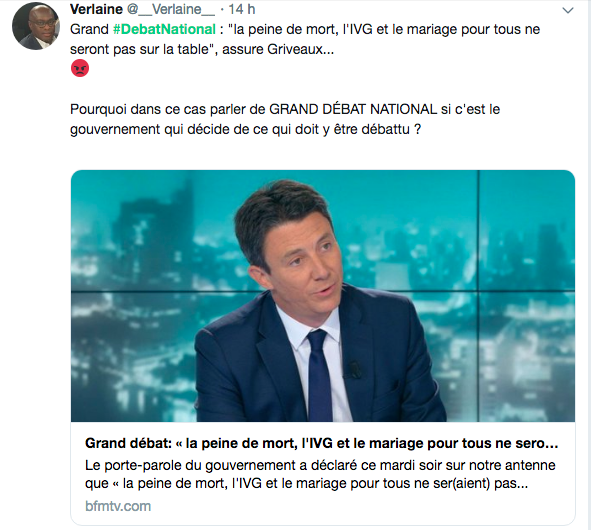Select the 'Pourquoi dans ce cas' paragraph
The image size is (591, 530).
point(285,119)
